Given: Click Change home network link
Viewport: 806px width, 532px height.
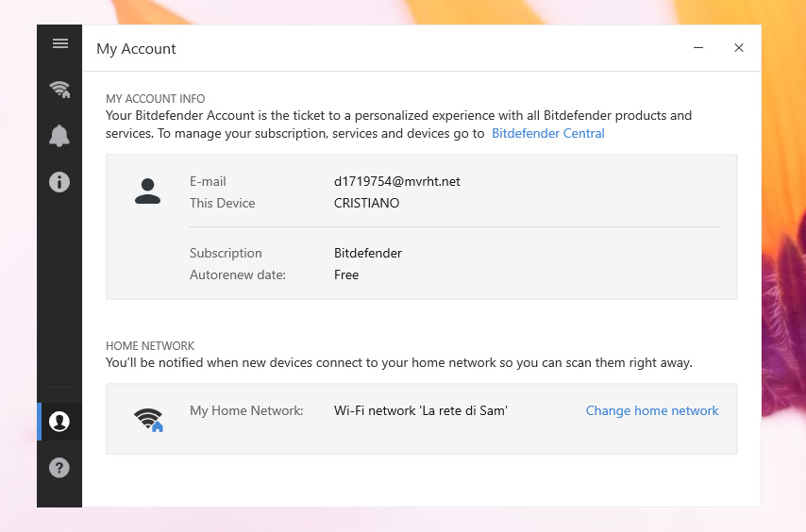Looking at the screenshot, I should [x=652, y=410].
